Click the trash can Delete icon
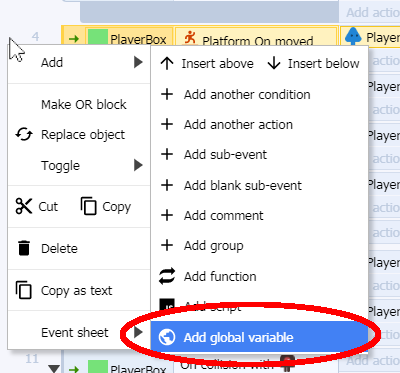Image resolution: width=400 pixels, height=373 pixels. tap(24, 248)
